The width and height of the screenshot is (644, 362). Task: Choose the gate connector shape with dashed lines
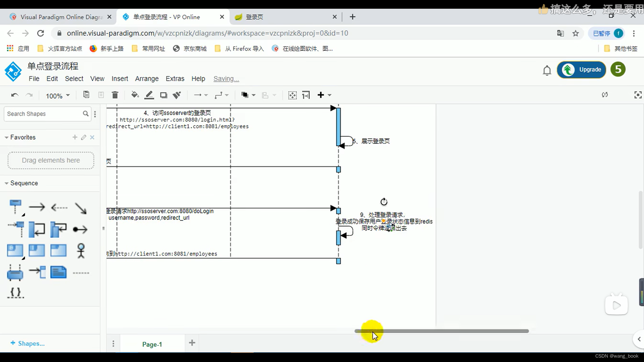15,272
